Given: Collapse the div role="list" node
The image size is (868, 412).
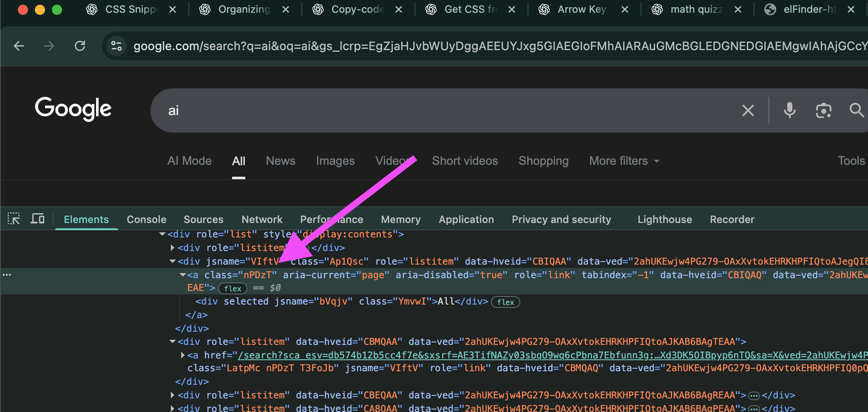Looking at the screenshot, I should 162,234.
